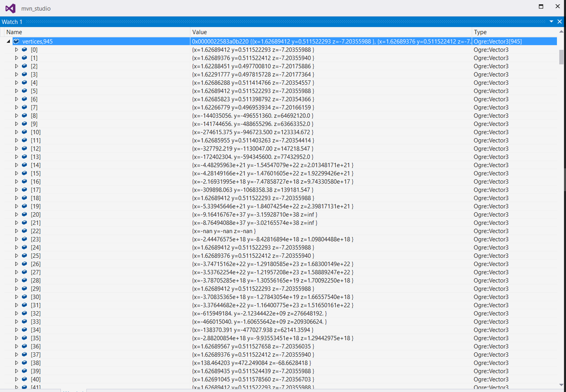
Task: Expand the -nan element [22]
Action: (x=16, y=231)
